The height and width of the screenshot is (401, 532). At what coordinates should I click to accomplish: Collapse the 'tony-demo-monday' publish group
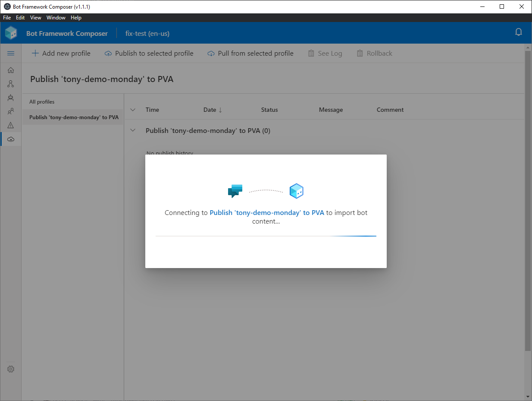tap(133, 130)
